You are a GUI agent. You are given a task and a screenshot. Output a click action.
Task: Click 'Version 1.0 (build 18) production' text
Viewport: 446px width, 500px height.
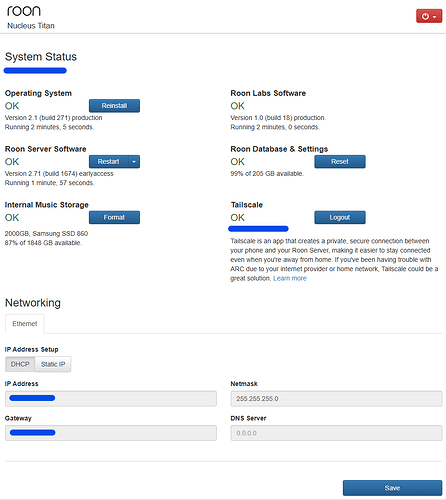click(278, 118)
